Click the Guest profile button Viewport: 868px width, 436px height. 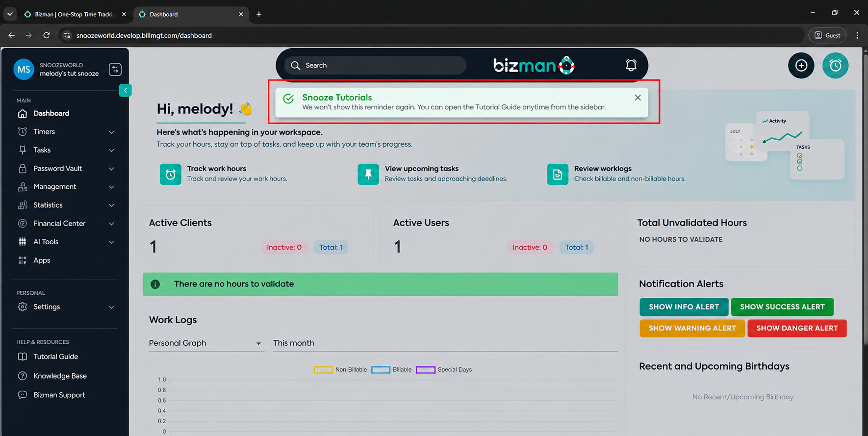pos(827,35)
